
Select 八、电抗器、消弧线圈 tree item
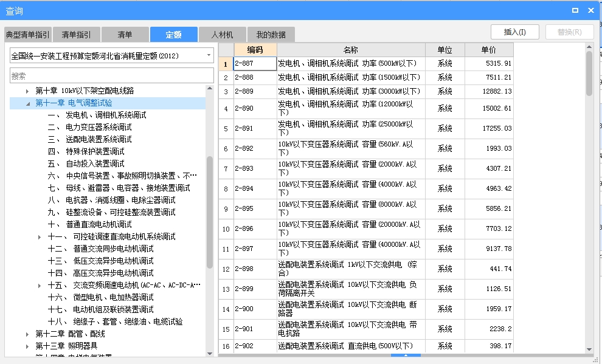click(111, 200)
